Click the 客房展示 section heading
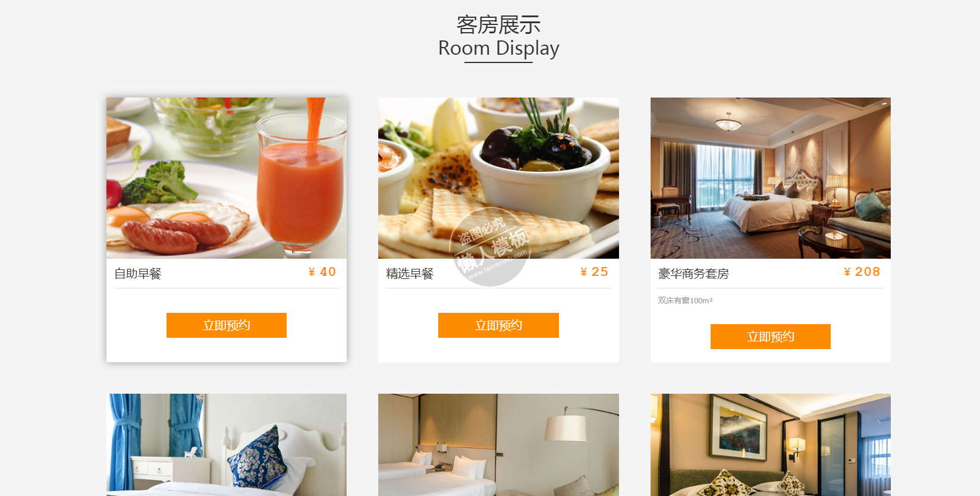980x496 pixels. (498, 25)
